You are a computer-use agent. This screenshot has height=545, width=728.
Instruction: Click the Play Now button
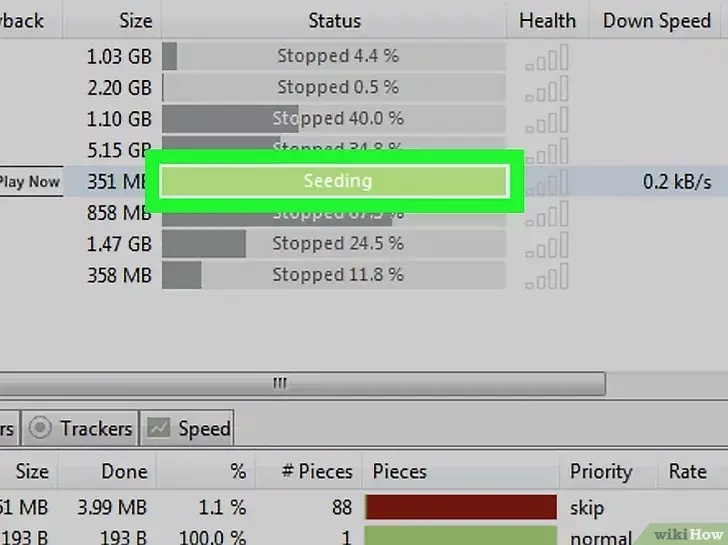[30, 182]
